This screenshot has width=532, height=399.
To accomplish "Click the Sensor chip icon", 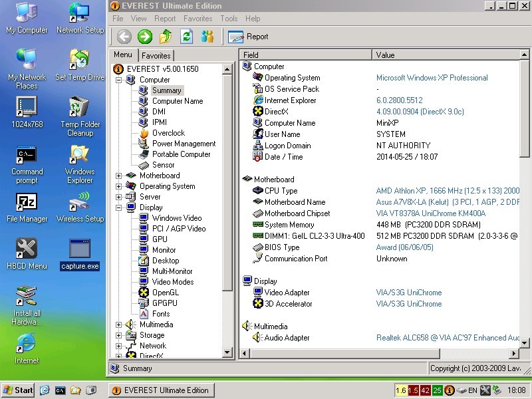I will tap(144, 165).
